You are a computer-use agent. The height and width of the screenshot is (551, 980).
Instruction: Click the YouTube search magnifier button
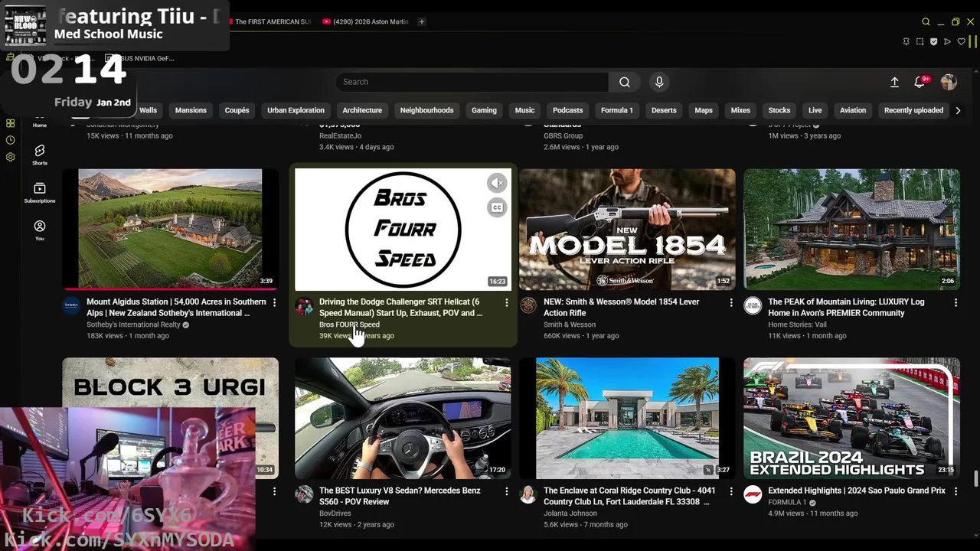click(625, 82)
